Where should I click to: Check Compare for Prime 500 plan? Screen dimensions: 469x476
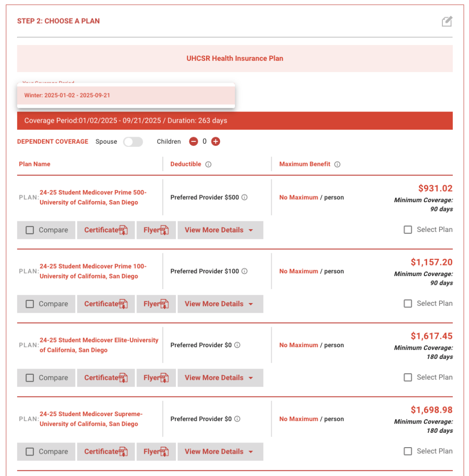[30, 230]
